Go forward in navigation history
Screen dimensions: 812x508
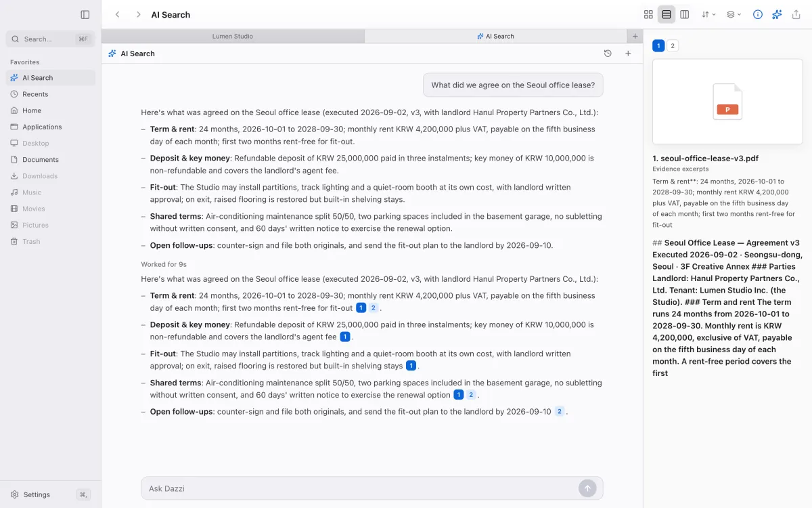(138, 14)
